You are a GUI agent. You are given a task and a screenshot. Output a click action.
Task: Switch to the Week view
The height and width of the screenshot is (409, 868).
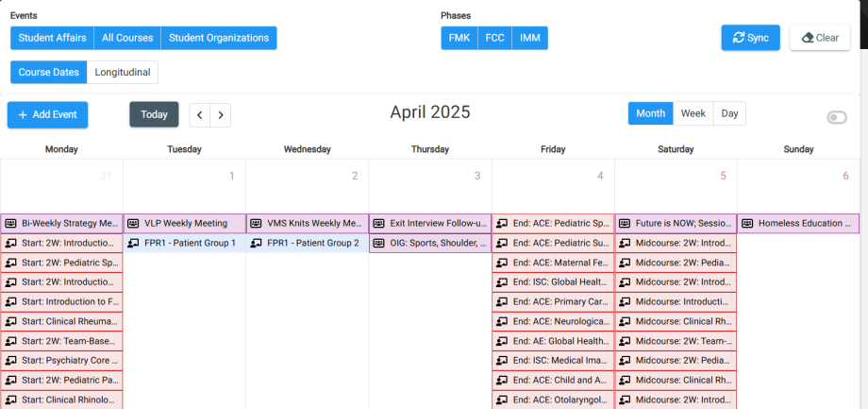tap(693, 113)
